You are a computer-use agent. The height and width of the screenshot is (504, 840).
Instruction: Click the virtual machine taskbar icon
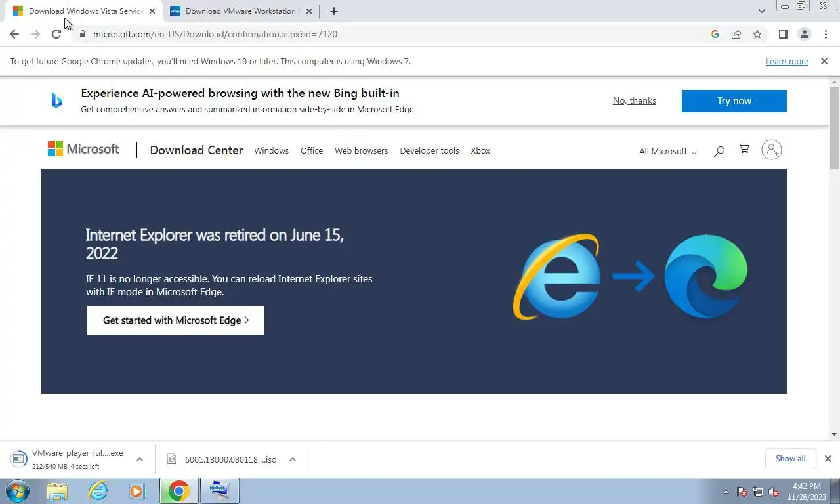(x=219, y=491)
